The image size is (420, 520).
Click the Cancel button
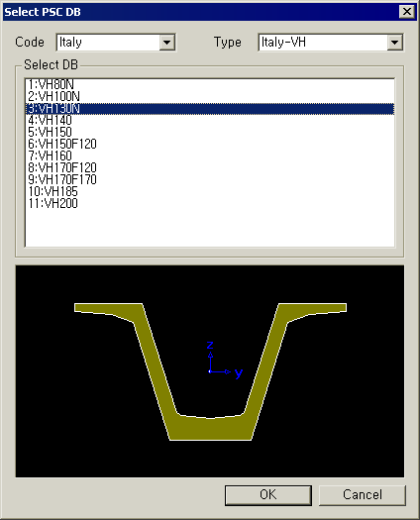[x=363, y=495]
